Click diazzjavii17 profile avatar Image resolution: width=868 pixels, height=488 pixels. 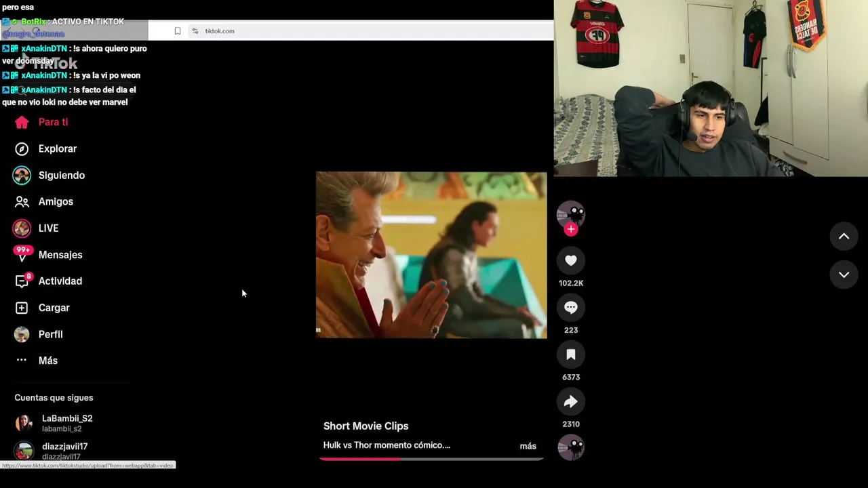coord(24,451)
